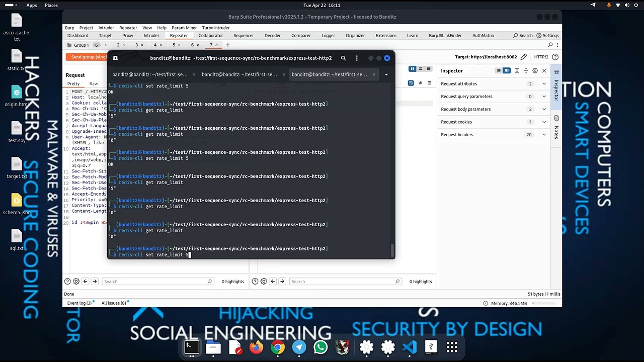Expand all Inspector sections
This screenshot has width=644, height=362.
coord(517,71)
